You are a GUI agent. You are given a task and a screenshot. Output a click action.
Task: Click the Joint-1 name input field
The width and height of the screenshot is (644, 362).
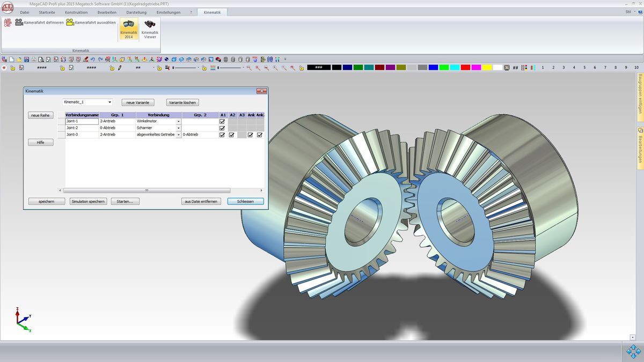(x=82, y=122)
